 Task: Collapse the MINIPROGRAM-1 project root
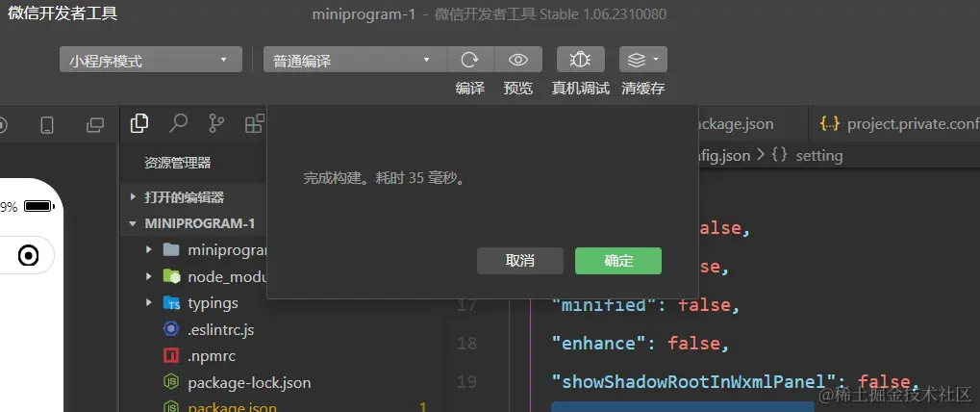[133, 223]
